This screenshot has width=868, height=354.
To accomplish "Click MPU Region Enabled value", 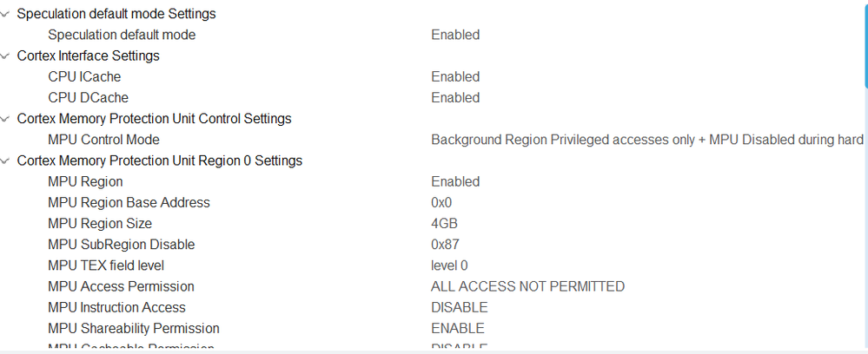I will pyautogui.click(x=455, y=181).
